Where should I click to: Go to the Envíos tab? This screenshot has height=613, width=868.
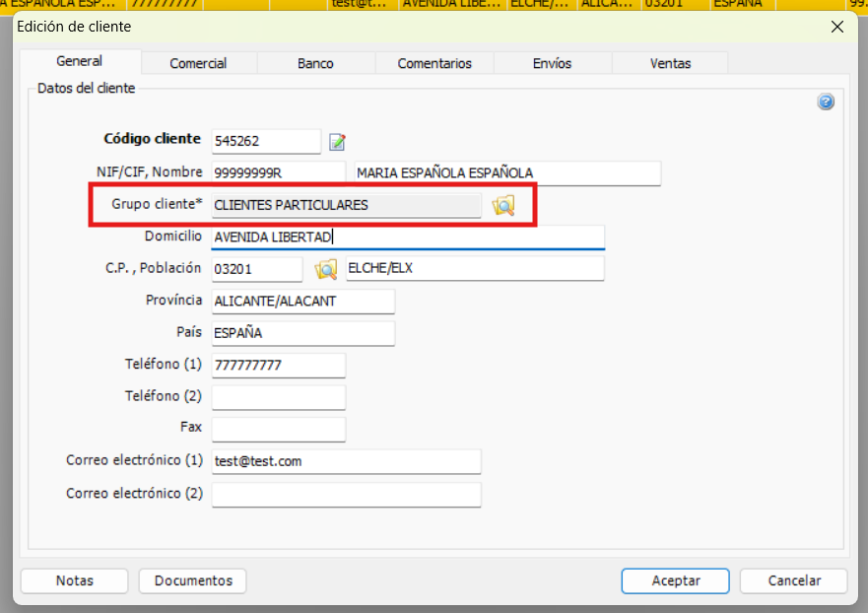(x=552, y=63)
